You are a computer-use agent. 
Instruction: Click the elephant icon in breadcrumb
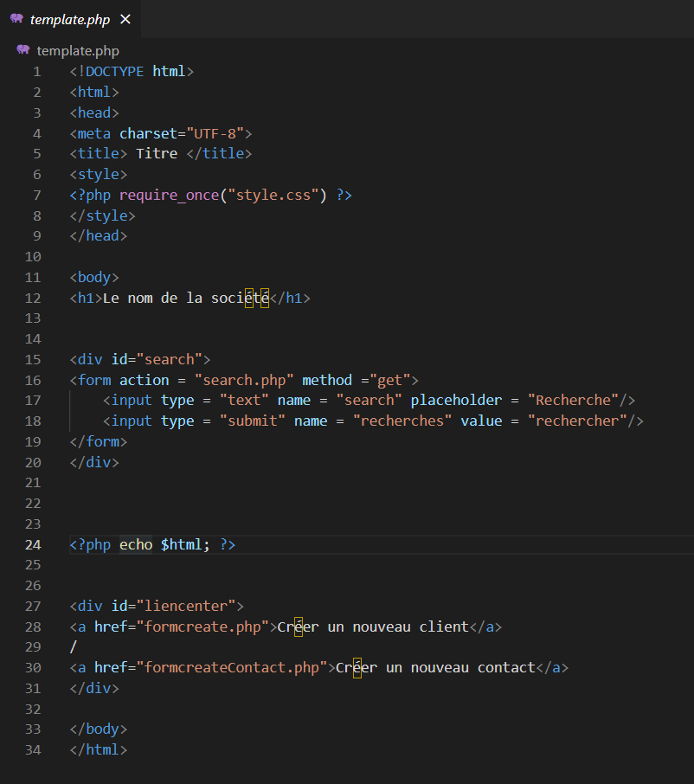(23, 50)
